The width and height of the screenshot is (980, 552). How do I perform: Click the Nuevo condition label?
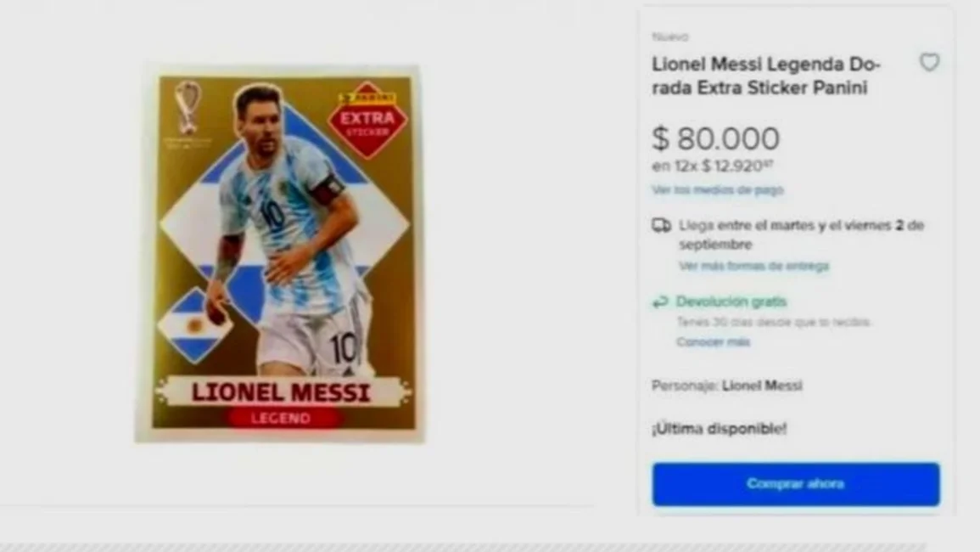click(670, 37)
